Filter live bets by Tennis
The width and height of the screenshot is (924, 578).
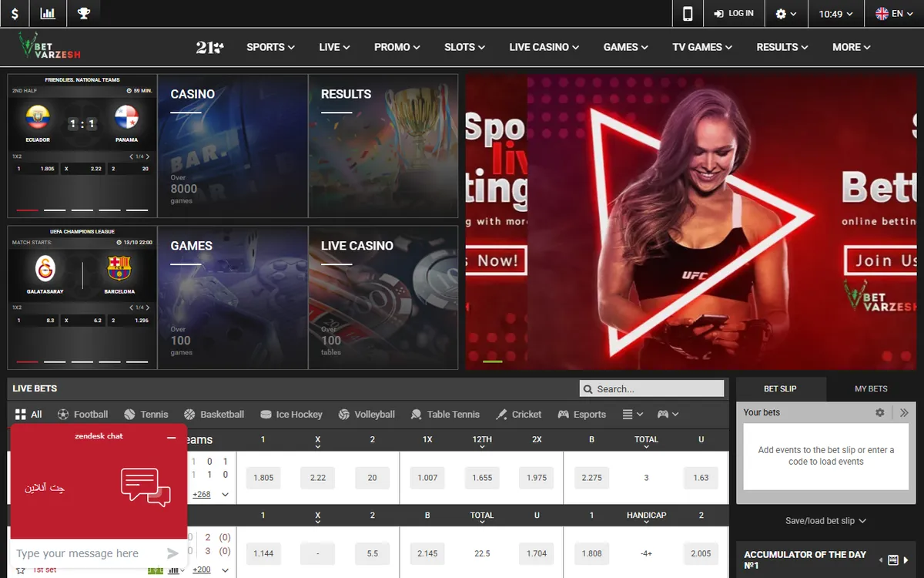coord(146,414)
